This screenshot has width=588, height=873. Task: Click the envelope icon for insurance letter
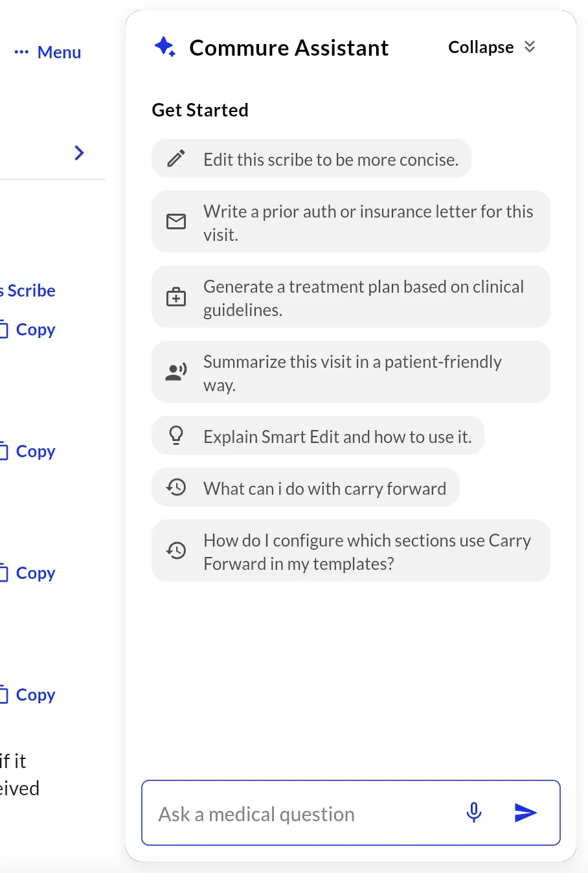176,221
